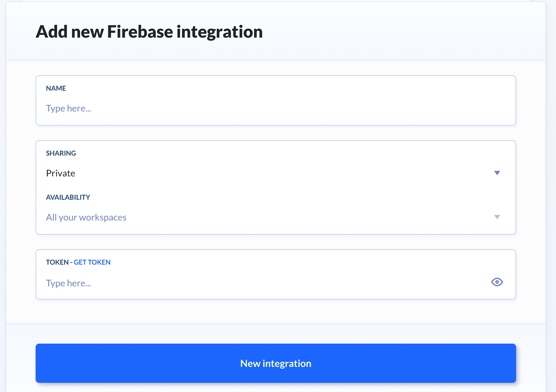
Task: Expand the Availability dropdown arrow
Action: coord(497,217)
